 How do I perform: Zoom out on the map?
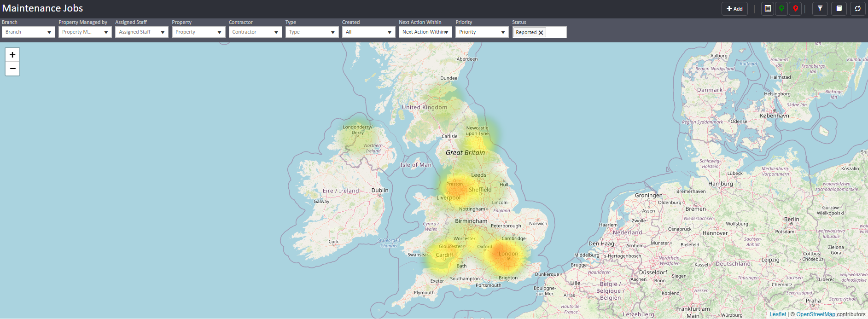pos(12,69)
